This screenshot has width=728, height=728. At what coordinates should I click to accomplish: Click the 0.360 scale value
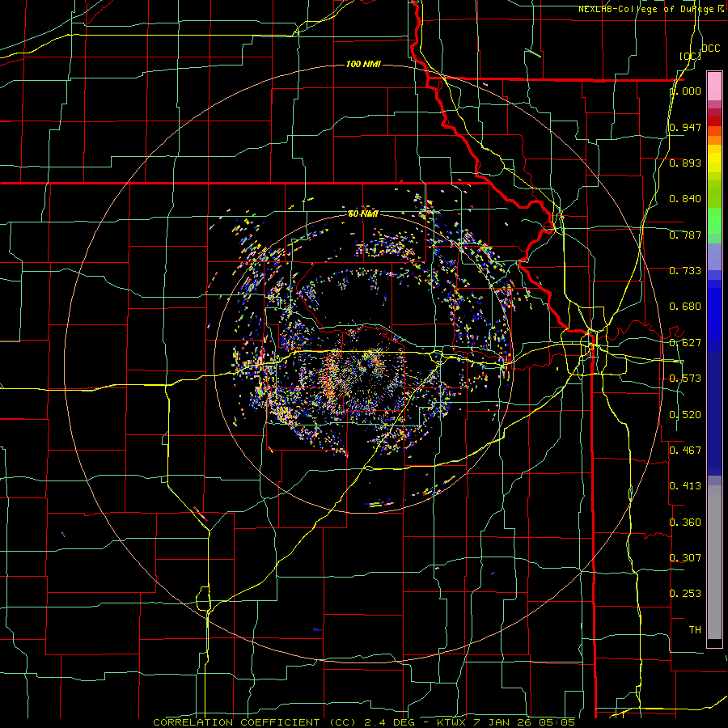click(x=685, y=523)
